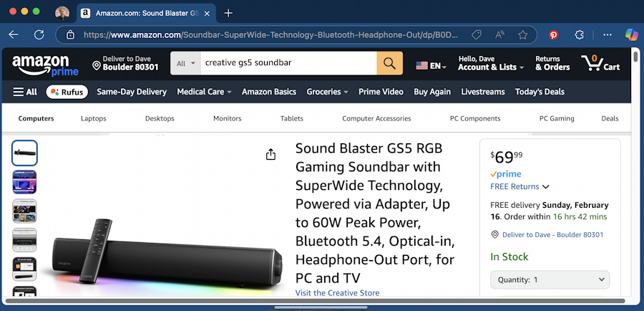The width and height of the screenshot is (644, 311).
Task: Click the shopping price tag icon
Action: pyautogui.click(x=477, y=35)
